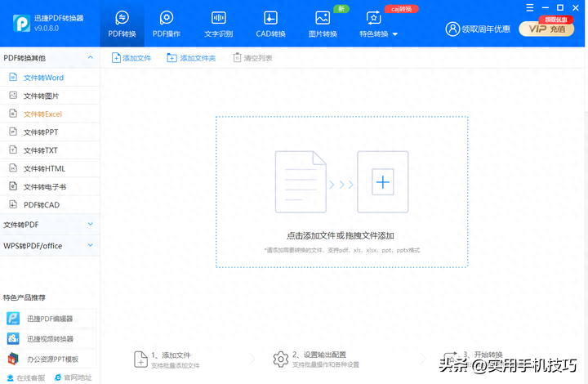Screen dimensions: 588x384
Task: Click the 文件转图片 icon
Action: 13,96
